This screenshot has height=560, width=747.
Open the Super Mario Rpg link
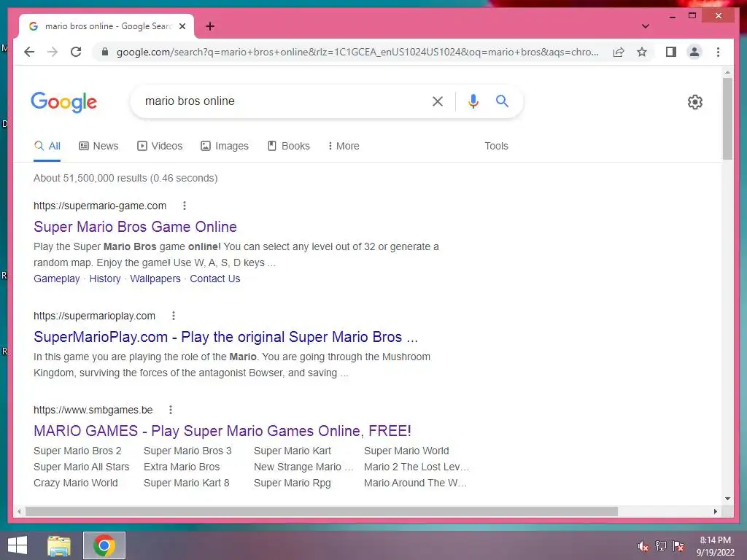click(292, 483)
